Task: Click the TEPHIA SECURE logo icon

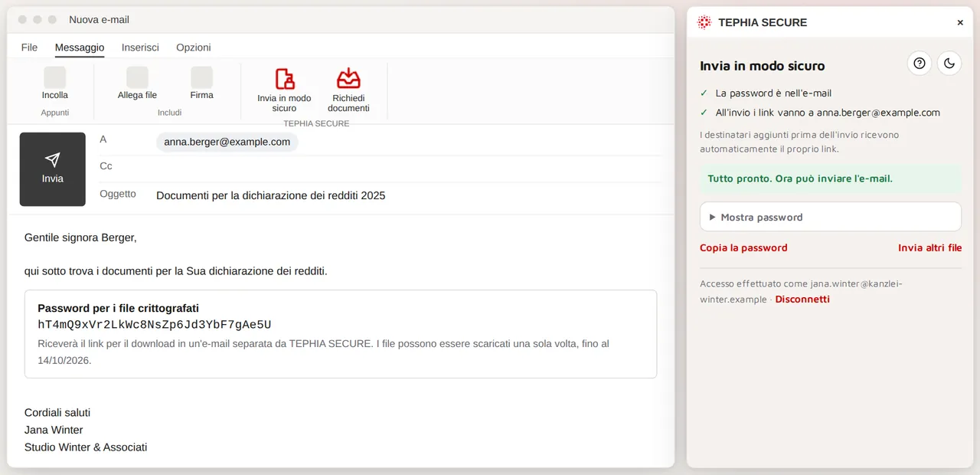Action: (x=704, y=22)
